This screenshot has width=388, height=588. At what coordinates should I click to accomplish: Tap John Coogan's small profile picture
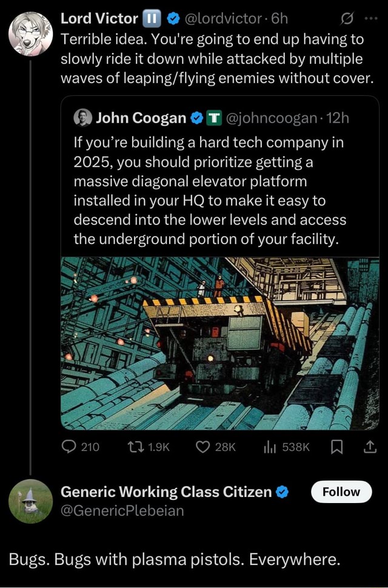point(82,118)
